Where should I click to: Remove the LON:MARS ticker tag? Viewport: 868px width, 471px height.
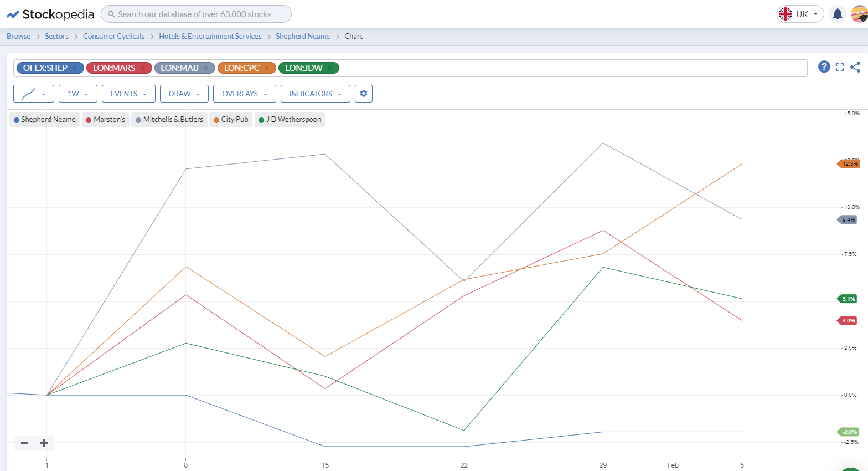tap(142, 68)
